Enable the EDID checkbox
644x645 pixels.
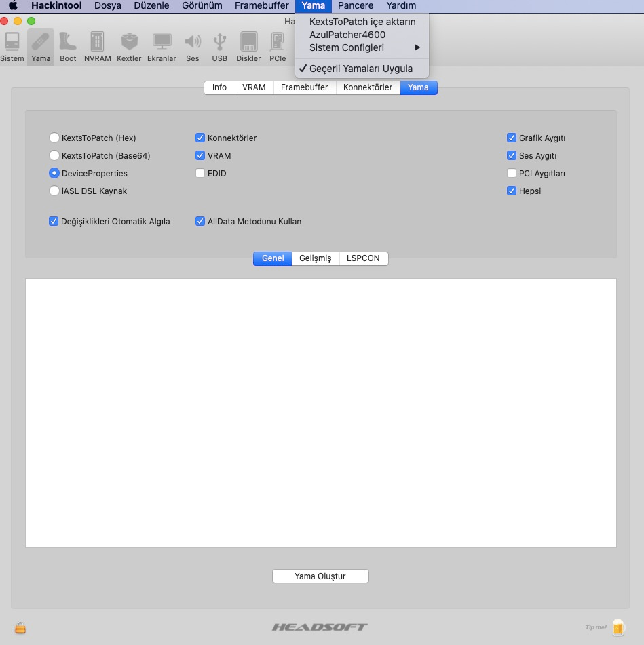[x=200, y=174]
